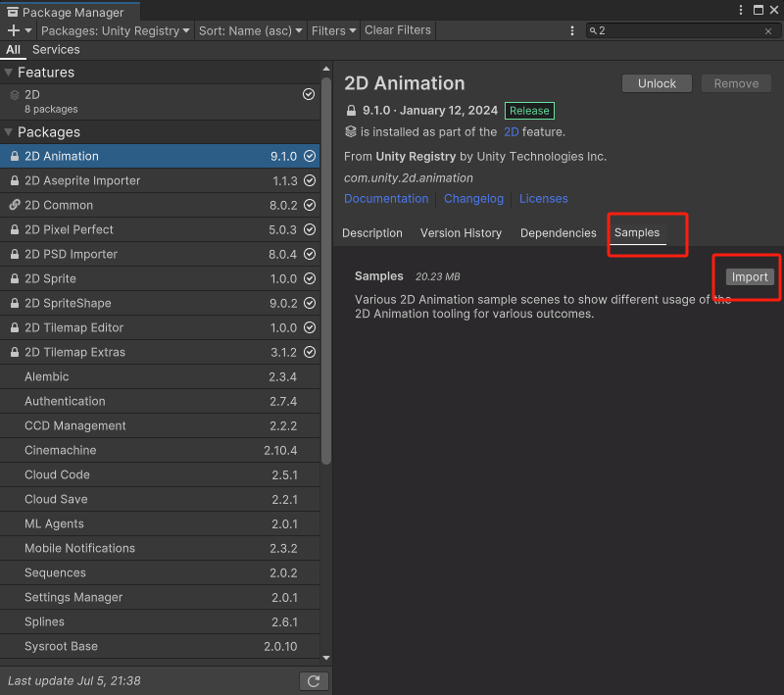Click installed checkmark on 2D Pixel Perfect
Viewport: 784px width, 695px height.
[310, 229]
